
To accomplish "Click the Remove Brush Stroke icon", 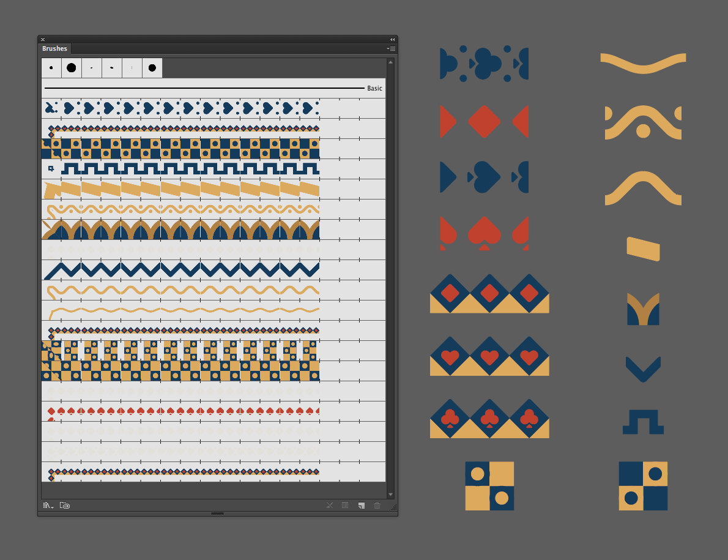I will (330, 505).
